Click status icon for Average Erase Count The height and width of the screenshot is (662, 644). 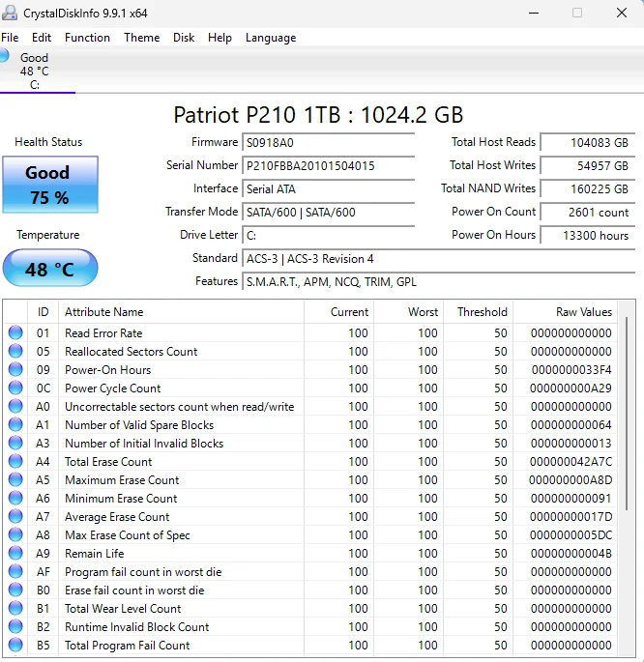click(15, 516)
